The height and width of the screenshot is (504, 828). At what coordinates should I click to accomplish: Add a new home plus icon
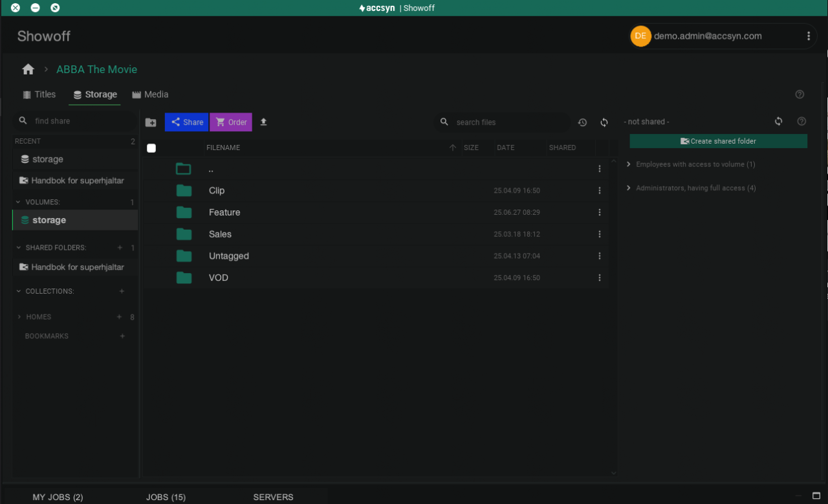pyautogui.click(x=119, y=317)
